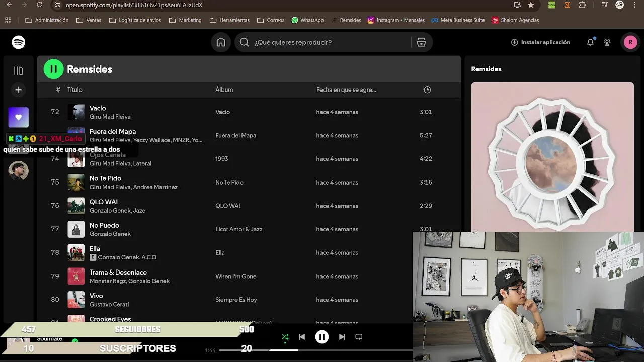This screenshot has height=362, width=644.
Task: Open the pink R profile menu
Action: 630,42
